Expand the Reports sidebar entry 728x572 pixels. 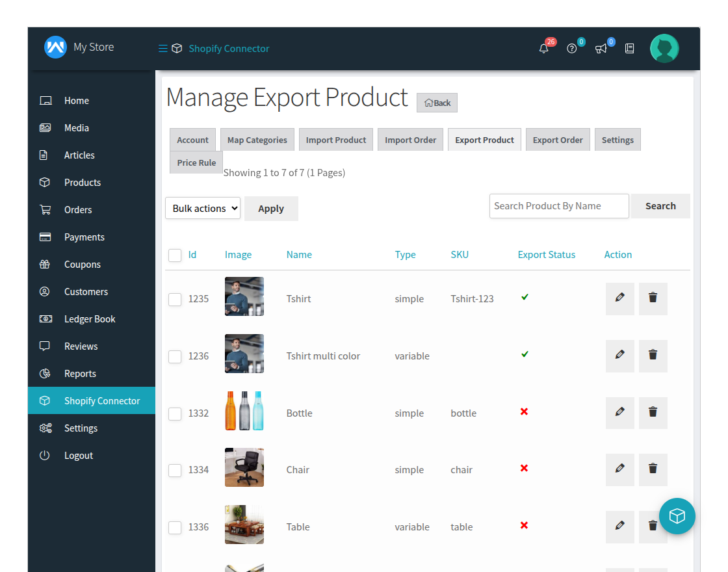80,373
